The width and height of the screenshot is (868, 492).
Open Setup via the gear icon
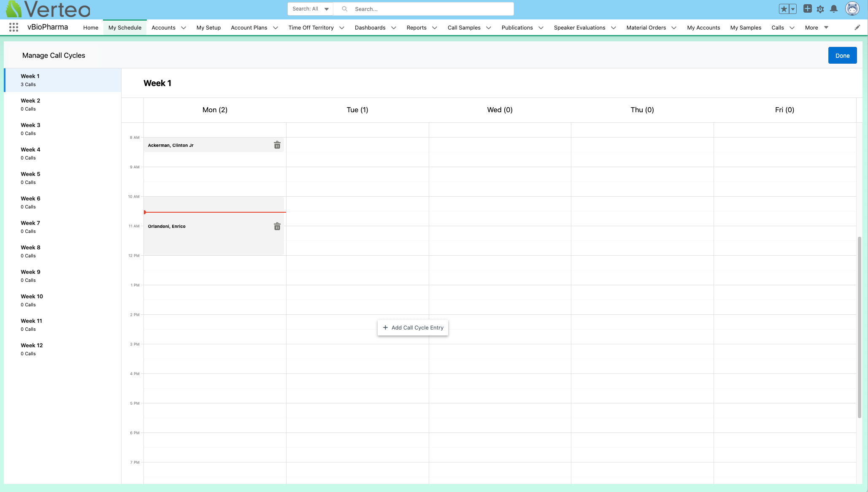pos(820,8)
